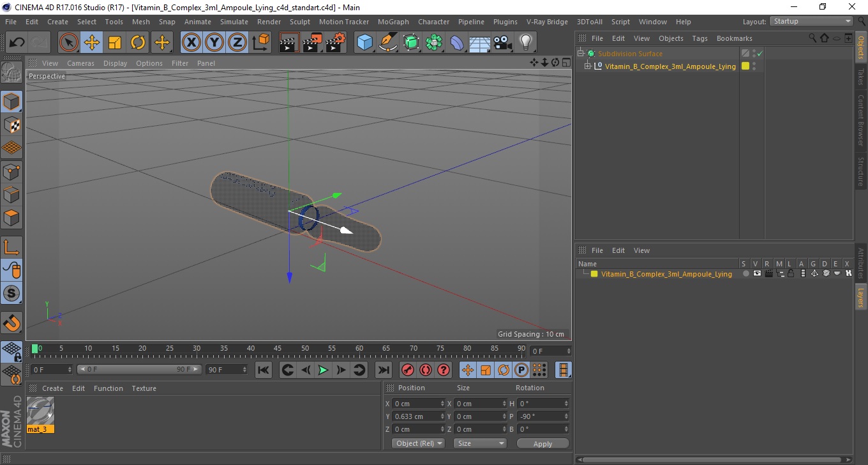Click the Undo arrow icon
This screenshot has height=465, width=868.
(x=17, y=43)
